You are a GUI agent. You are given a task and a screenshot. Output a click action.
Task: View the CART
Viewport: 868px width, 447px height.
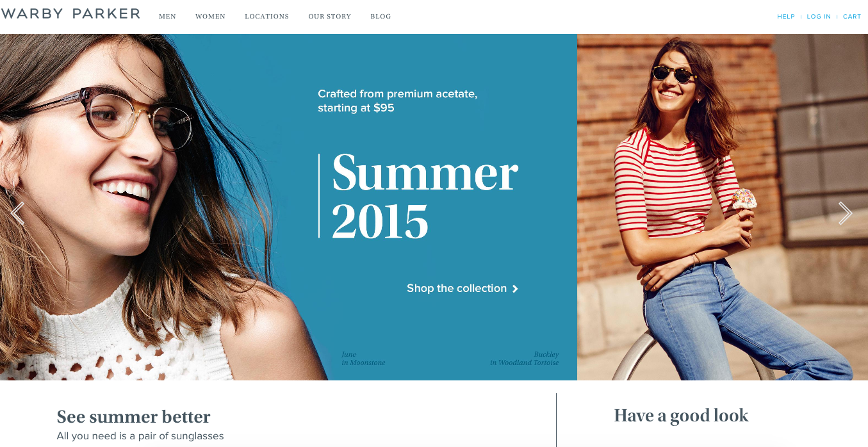click(852, 17)
